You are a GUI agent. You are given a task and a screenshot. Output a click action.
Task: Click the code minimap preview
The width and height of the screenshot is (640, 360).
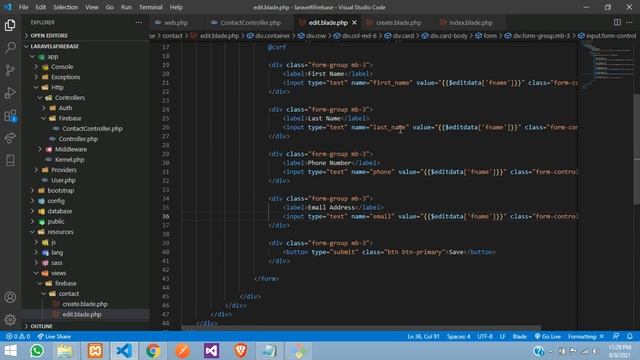[x=606, y=65]
